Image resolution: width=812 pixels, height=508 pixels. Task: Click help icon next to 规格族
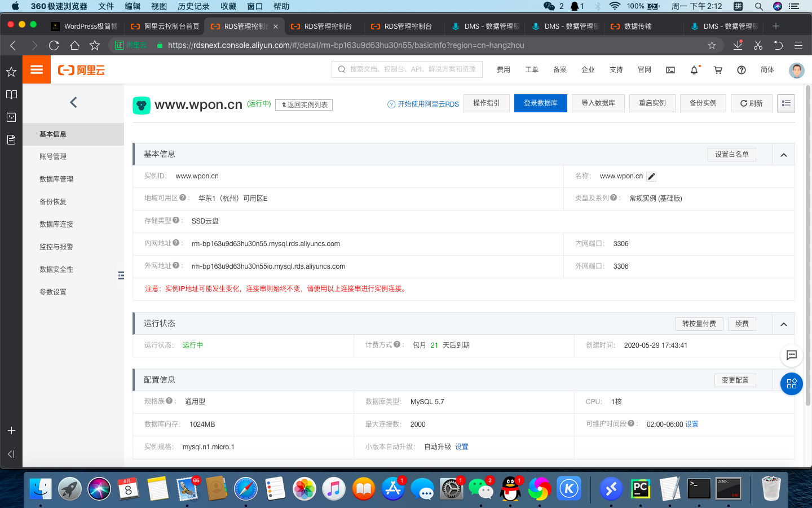click(169, 401)
